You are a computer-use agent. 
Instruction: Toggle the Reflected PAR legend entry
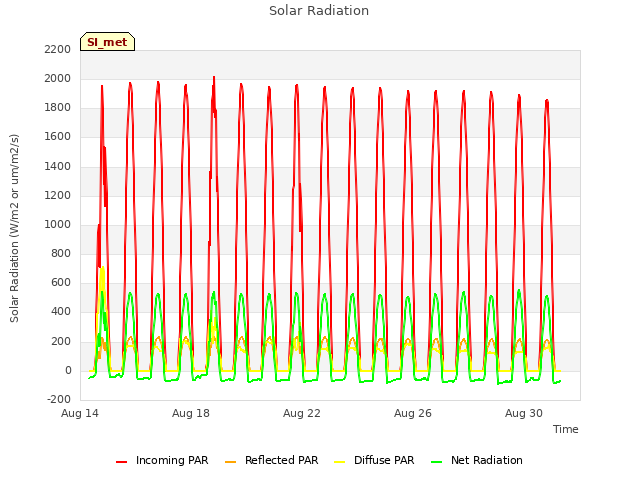[271, 460]
